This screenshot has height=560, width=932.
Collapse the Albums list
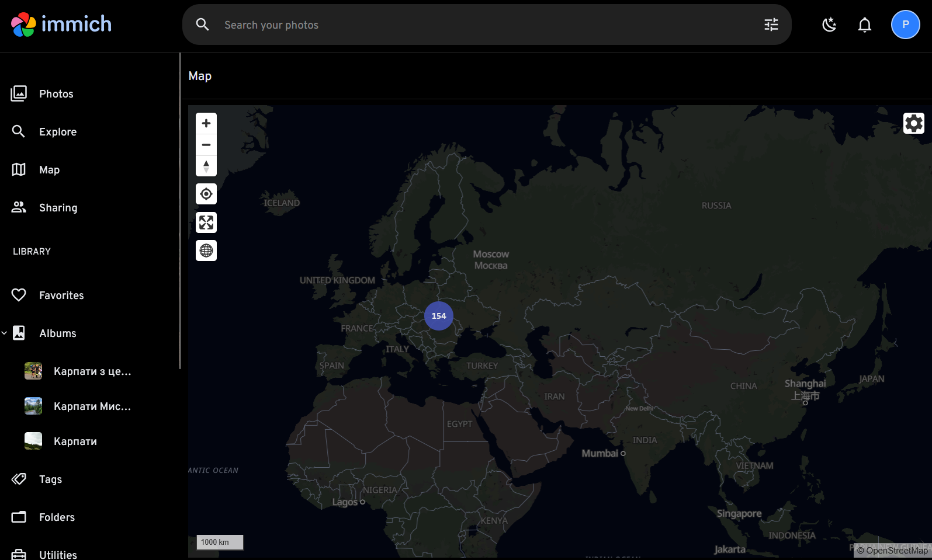[5, 333]
